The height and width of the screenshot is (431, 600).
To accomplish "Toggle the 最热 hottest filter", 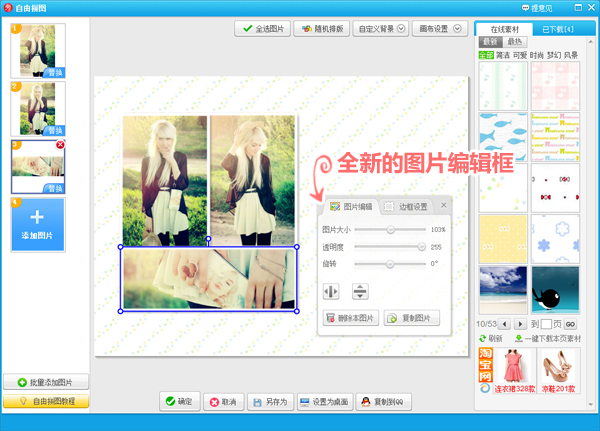I will pyautogui.click(x=514, y=42).
